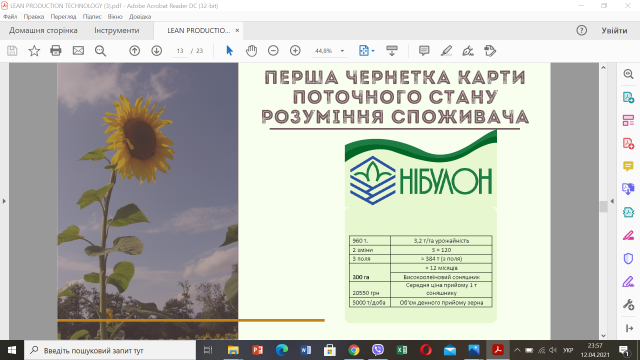Open the Вікно menu
Image resolution: width=640 pixels, height=360 pixels.
click(x=115, y=17)
